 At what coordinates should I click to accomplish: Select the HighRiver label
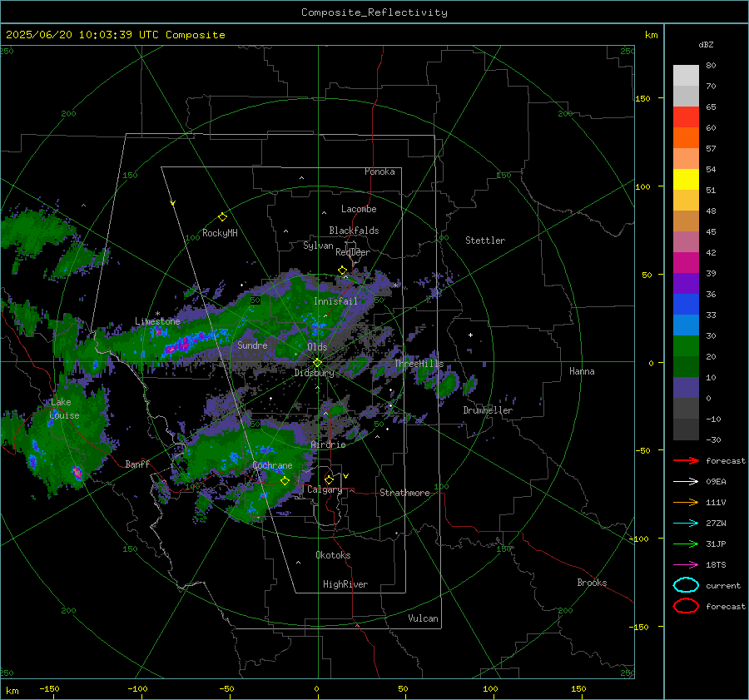(345, 584)
